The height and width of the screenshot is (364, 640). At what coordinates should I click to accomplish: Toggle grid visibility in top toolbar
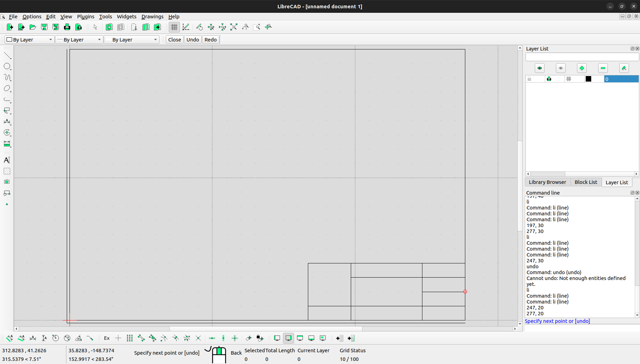click(x=174, y=27)
